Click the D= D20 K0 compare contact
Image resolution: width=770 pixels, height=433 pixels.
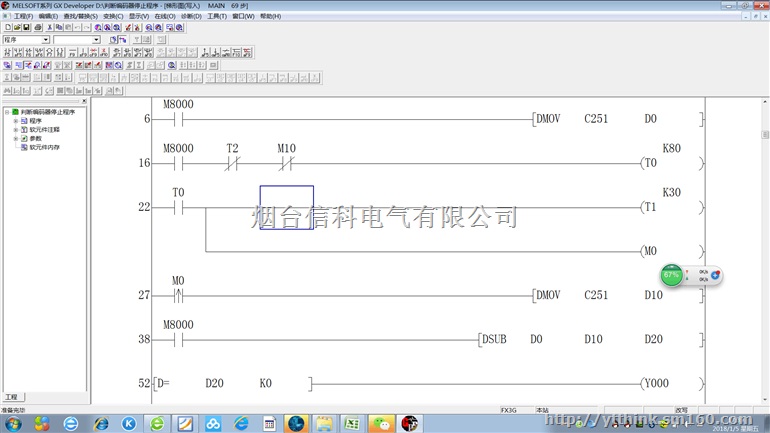233,383
